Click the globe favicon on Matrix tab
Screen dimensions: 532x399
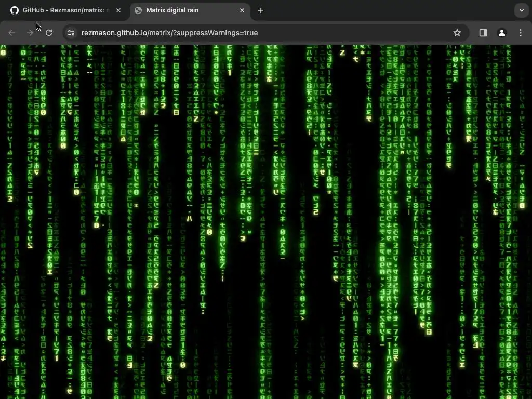(x=138, y=10)
